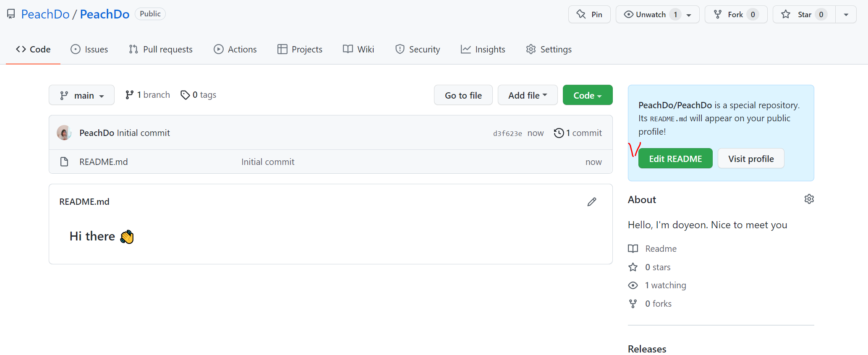This screenshot has width=868, height=355.
Task: Switch to the Projects tab
Action: pyautogui.click(x=300, y=50)
